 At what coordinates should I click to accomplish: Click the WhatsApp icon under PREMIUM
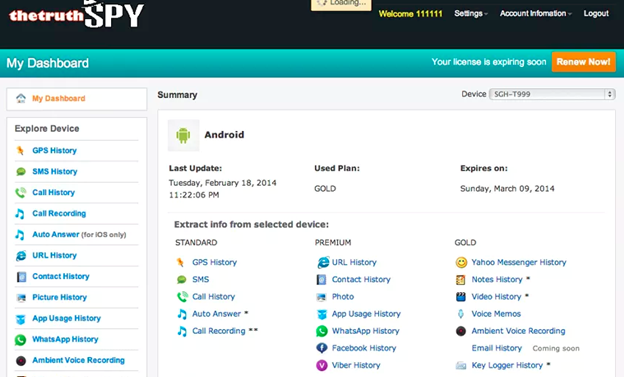pyautogui.click(x=322, y=331)
